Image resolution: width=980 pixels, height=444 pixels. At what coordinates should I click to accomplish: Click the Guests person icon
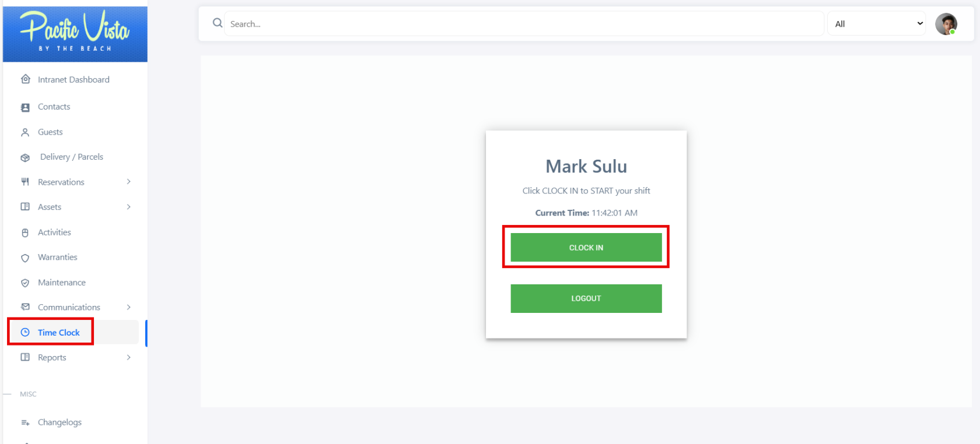pyautogui.click(x=25, y=132)
